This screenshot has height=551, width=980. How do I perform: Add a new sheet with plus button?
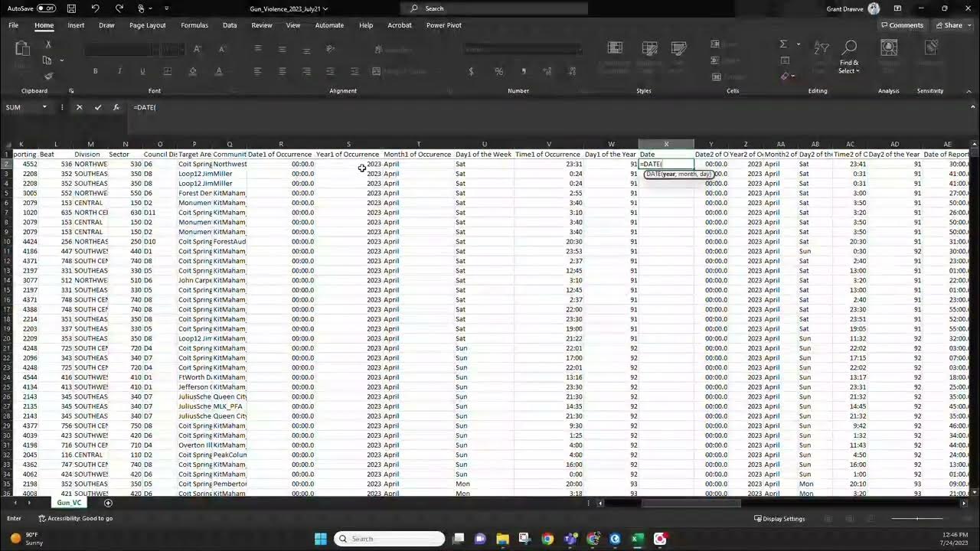tap(108, 503)
